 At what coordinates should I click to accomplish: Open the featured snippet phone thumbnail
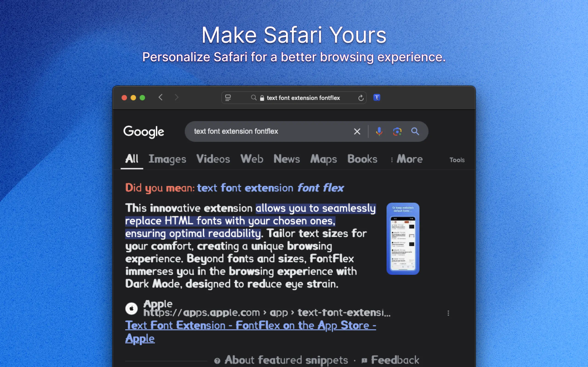403,239
